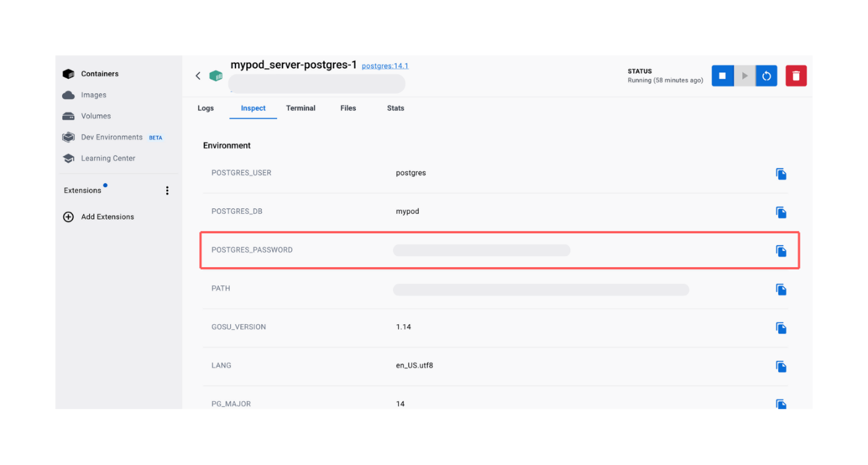This screenshot has width=868, height=465.
Task: Stop the running container
Action: point(722,75)
